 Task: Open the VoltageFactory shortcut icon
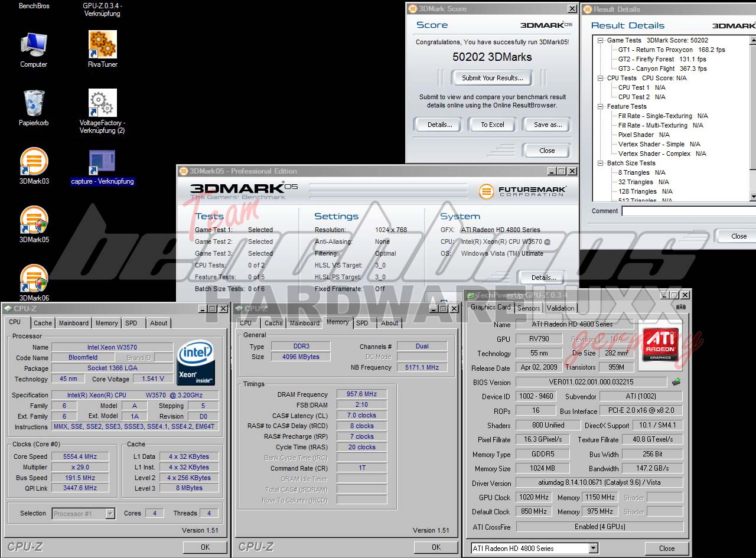(x=102, y=103)
